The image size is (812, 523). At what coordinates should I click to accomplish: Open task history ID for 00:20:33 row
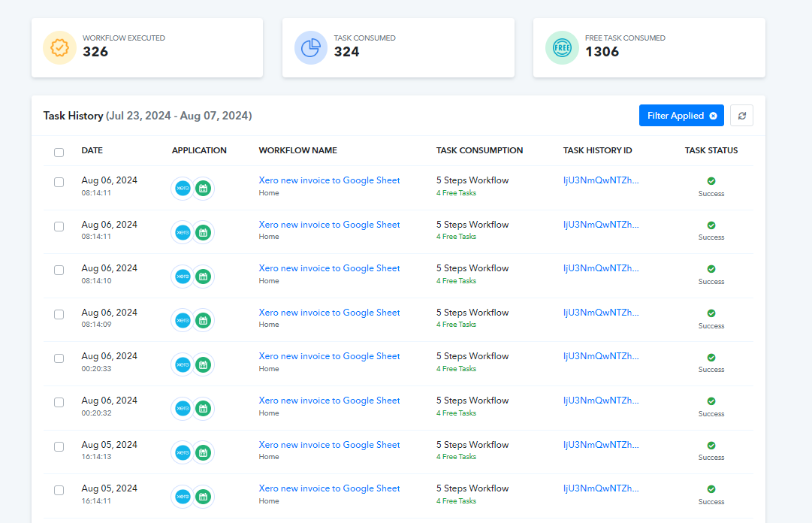[601, 356]
